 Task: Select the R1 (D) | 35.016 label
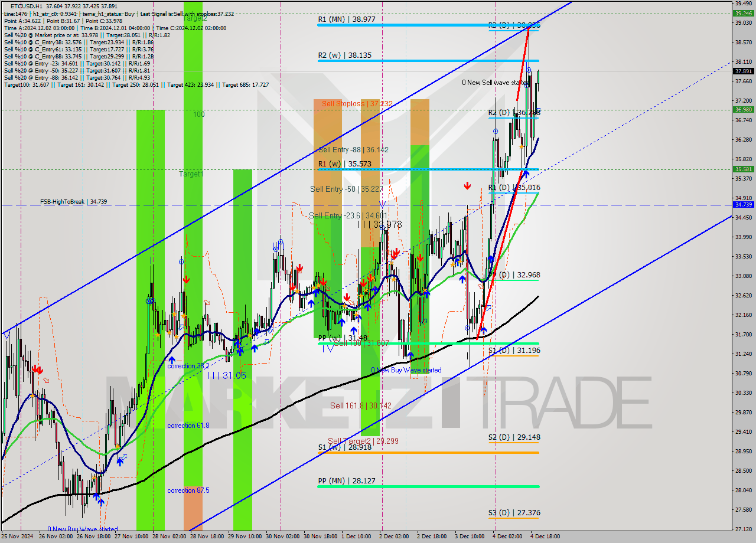514,188
